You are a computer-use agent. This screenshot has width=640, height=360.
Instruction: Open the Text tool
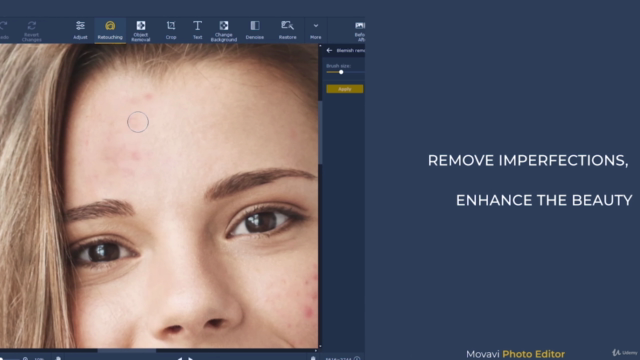click(x=197, y=30)
